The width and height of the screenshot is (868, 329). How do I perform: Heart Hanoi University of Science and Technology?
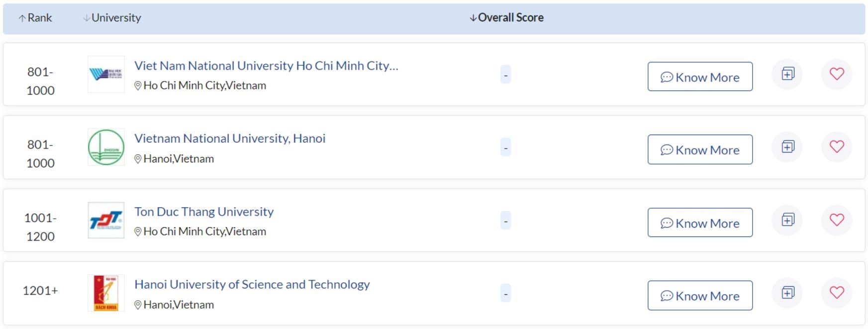coord(837,293)
